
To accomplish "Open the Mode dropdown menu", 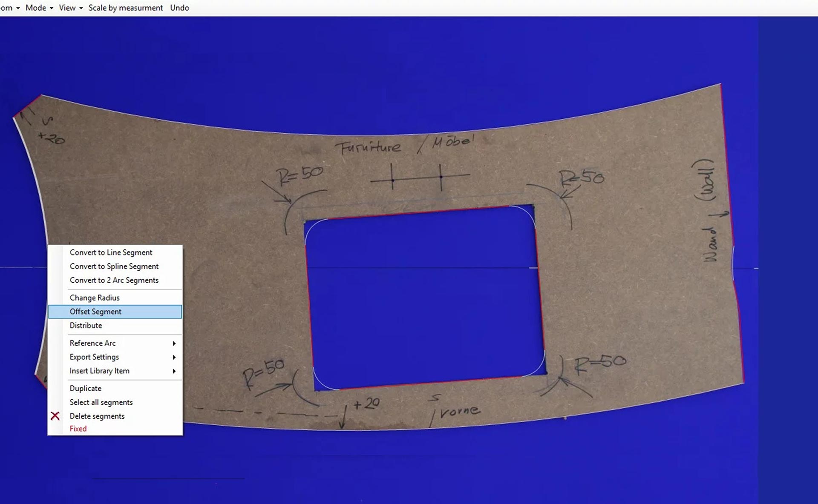I will pyautogui.click(x=39, y=8).
